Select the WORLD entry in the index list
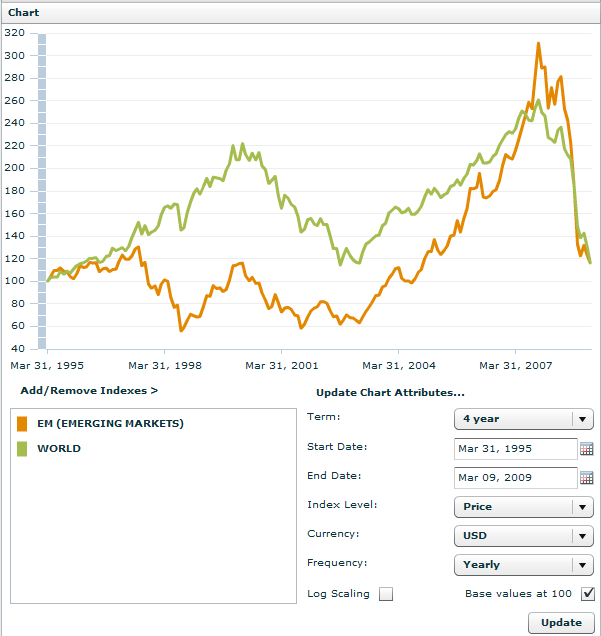Image resolution: width=601 pixels, height=636 pixels. click(59, 449)
